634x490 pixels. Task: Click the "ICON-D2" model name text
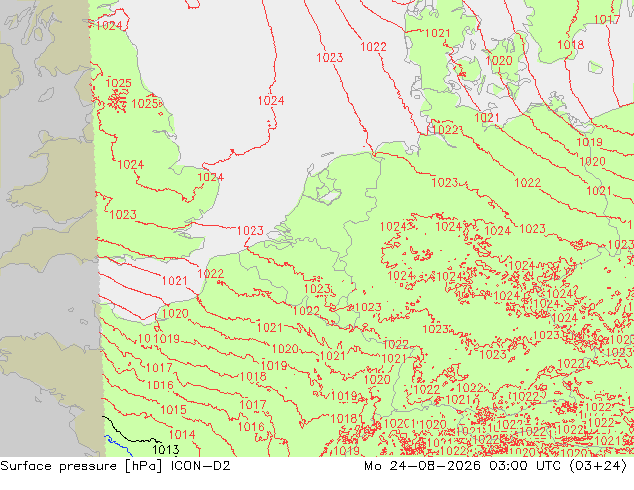[201, 466]
